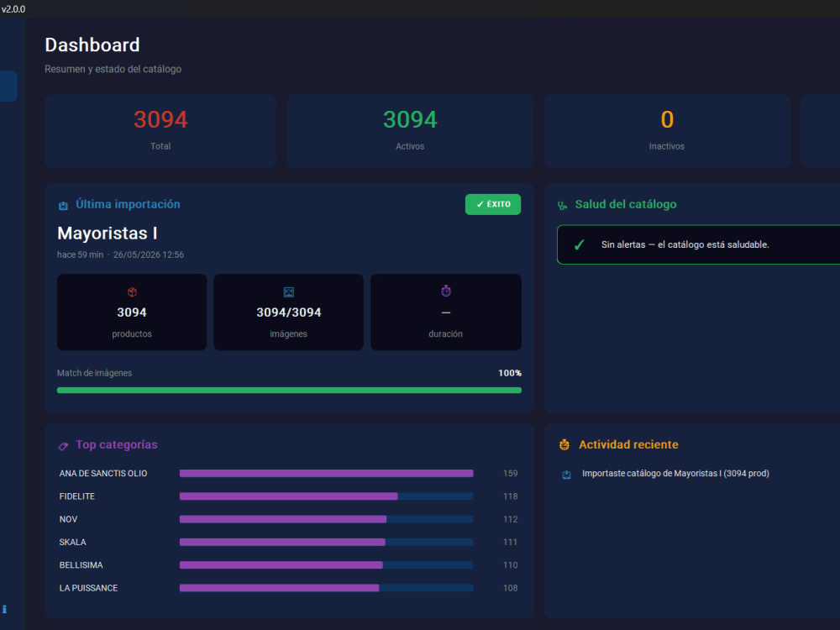840x630 pixels.
Task: Click the SKALA category bar
Action: coord(326,542)
